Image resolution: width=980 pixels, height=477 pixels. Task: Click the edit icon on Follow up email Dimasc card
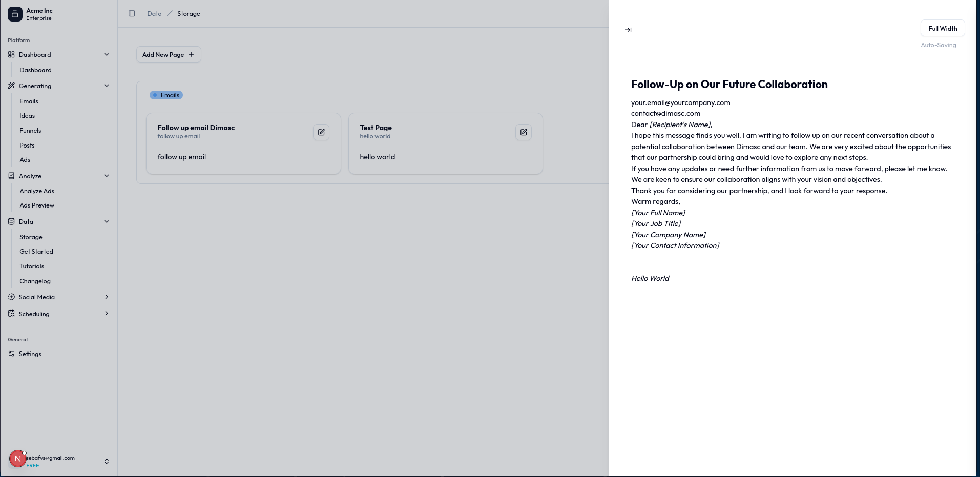pos(321,132)
